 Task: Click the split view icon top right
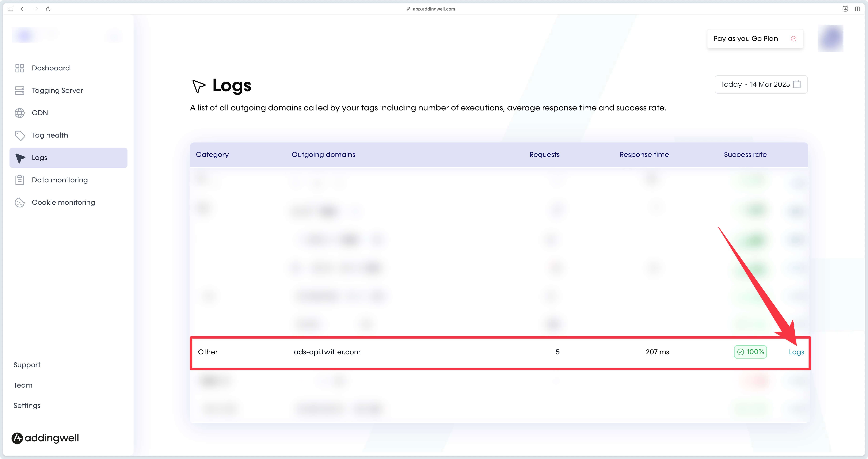pos(857,9)
